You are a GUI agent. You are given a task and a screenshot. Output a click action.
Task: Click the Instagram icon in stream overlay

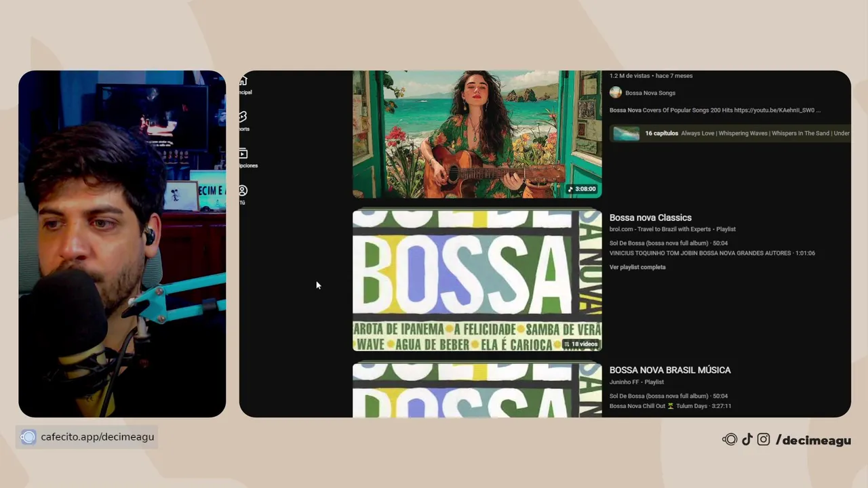pos(764,440)
